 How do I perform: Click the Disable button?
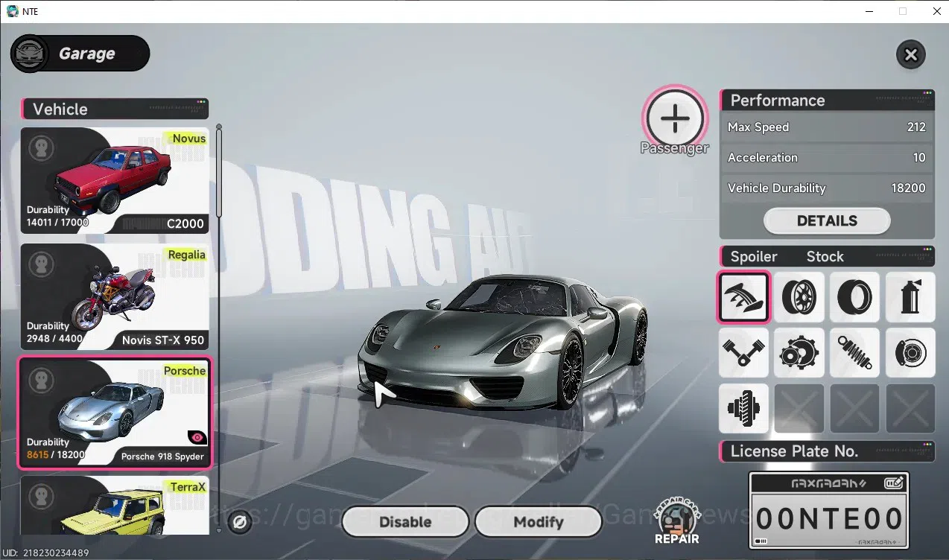click(405, 522)
